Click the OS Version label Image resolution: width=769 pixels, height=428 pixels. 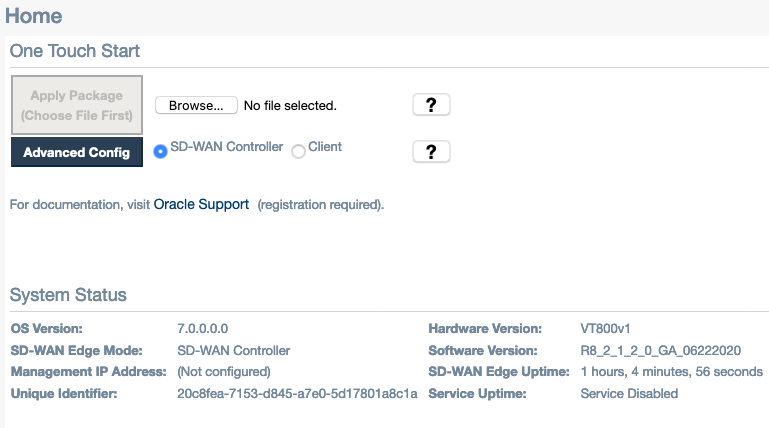click(46, 329)
